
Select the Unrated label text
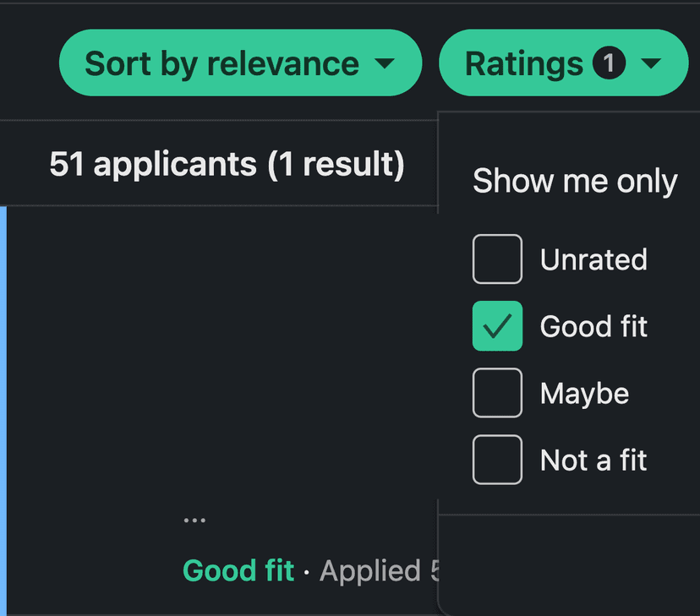593,259
